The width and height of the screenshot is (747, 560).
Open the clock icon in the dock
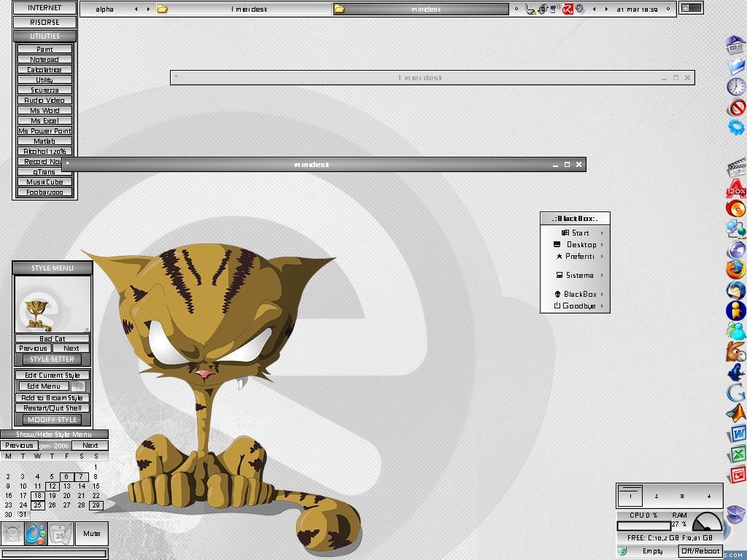click(x=736, y=87)
